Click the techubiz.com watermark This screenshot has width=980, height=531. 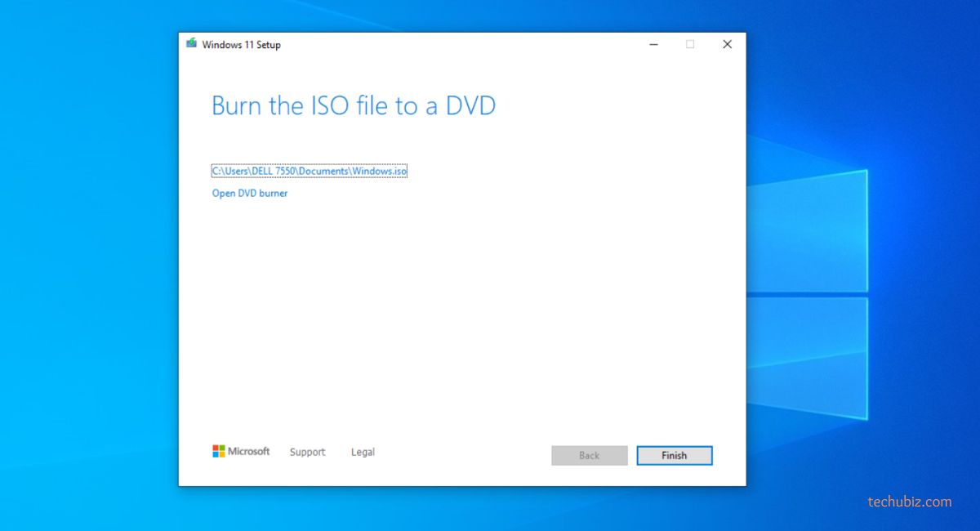tap(909, 502)
